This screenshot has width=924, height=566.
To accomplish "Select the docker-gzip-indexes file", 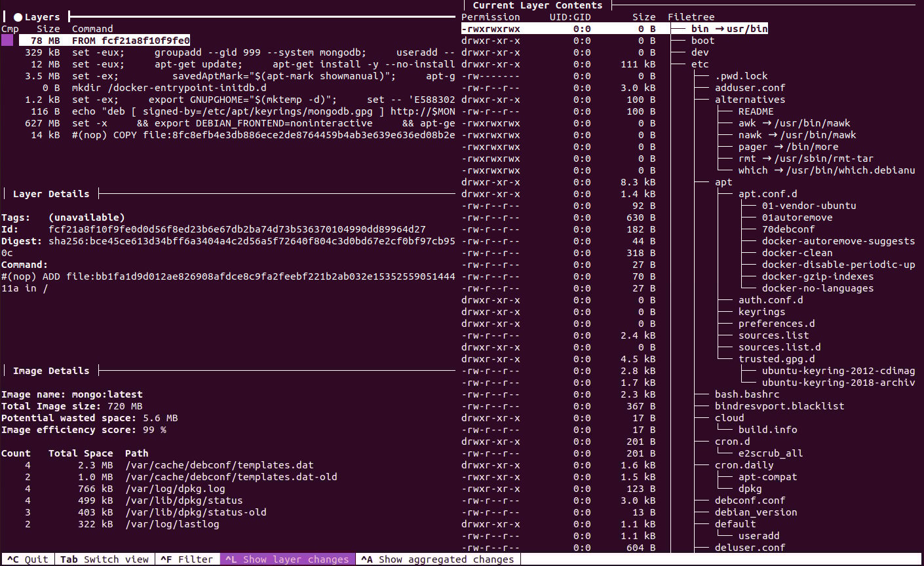I will (x=818, y=276).
